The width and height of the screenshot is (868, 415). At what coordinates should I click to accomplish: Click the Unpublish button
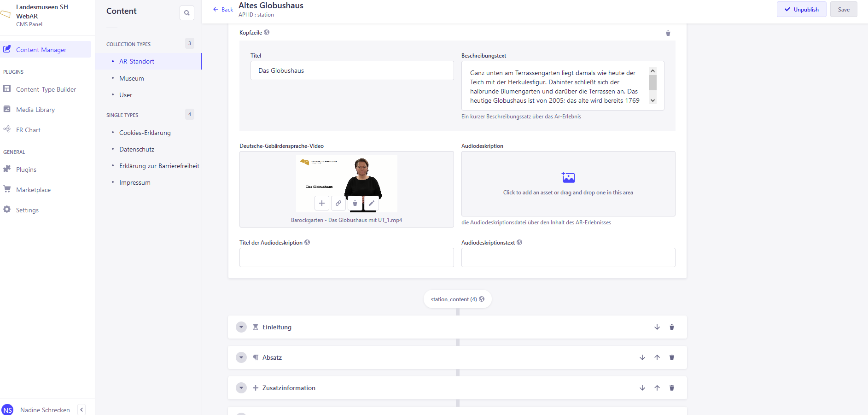coord(802,9)
